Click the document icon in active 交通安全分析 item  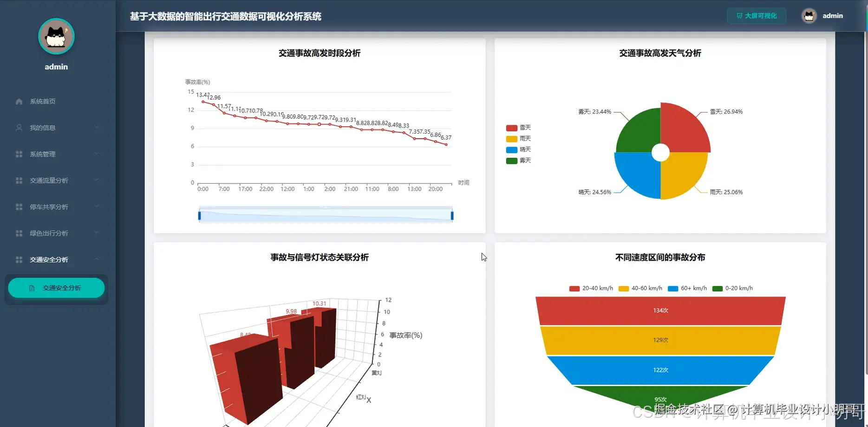[32, 288]
